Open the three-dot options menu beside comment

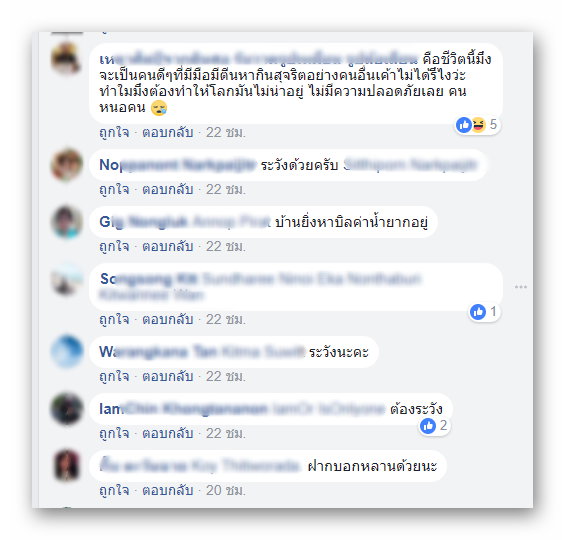521,287
